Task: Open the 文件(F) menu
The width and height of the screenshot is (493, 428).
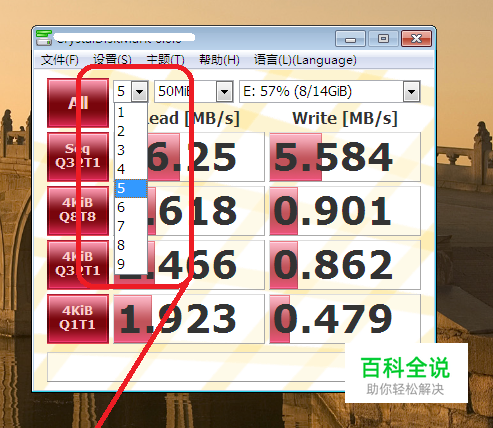Action: 60,60
